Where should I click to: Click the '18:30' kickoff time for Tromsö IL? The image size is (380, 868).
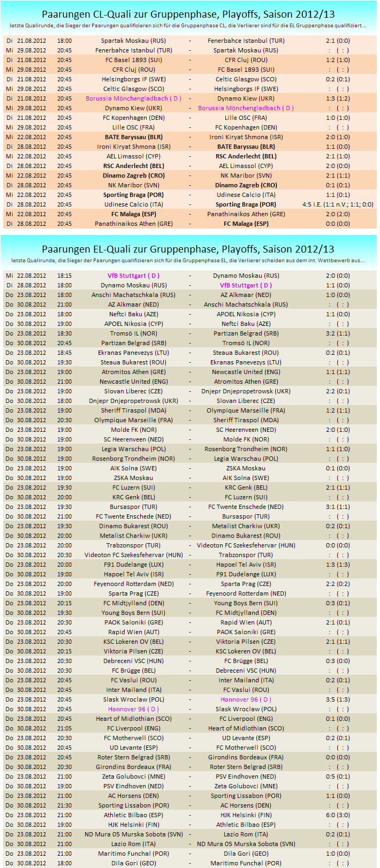[64, 333]
